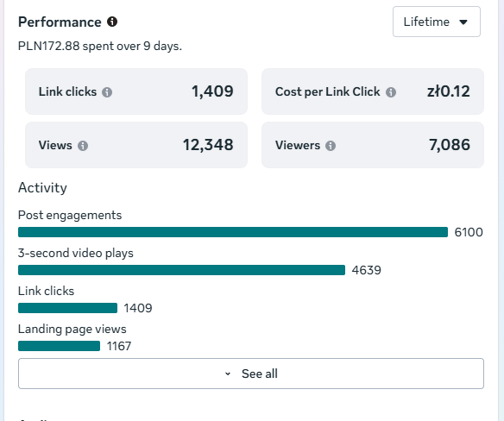Click info icon next to Views
Image resolution: width=504 pixels, height=421 pixels.
point(83,146)
